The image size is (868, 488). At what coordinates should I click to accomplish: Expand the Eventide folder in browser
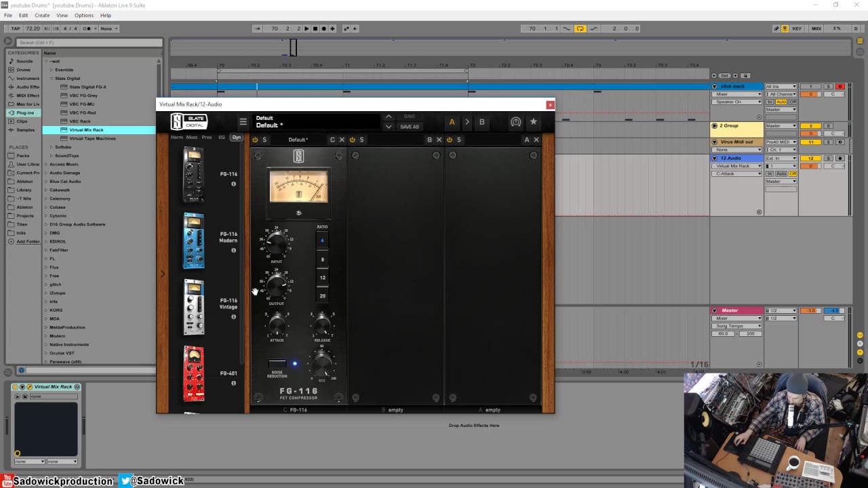tap(52, 70)
